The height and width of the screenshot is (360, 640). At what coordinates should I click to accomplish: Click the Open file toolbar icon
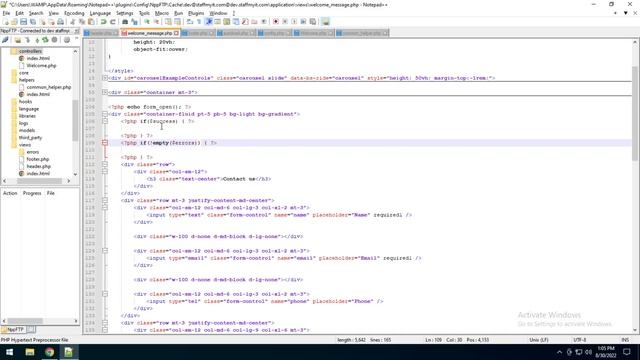coord(14,22)
